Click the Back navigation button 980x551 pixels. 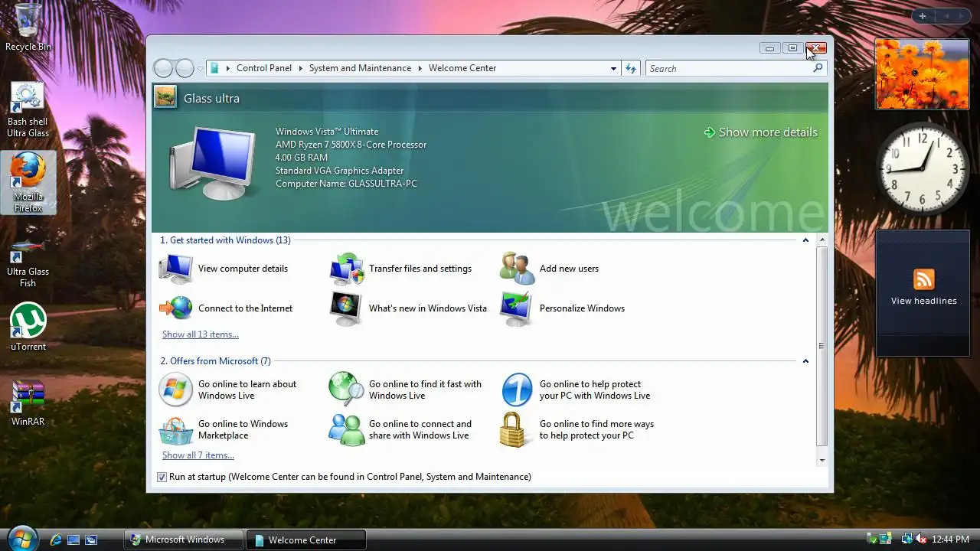click(x=163, y=68)
